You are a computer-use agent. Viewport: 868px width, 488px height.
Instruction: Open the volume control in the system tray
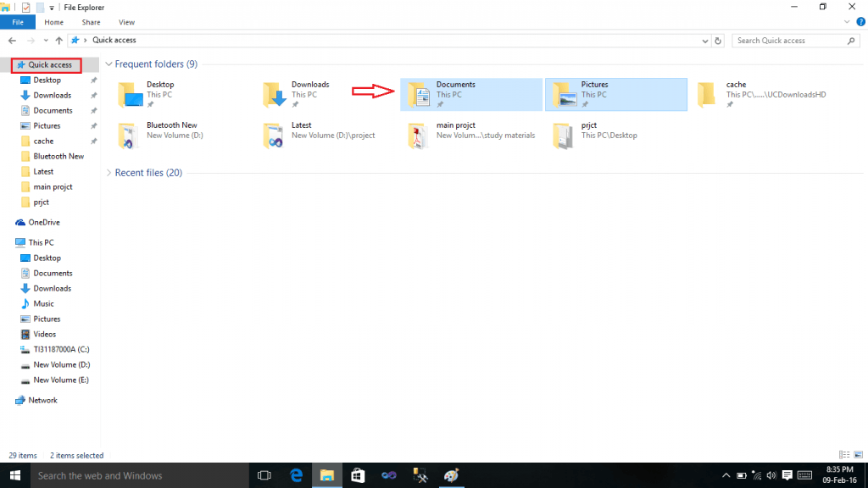coord(771,475)
